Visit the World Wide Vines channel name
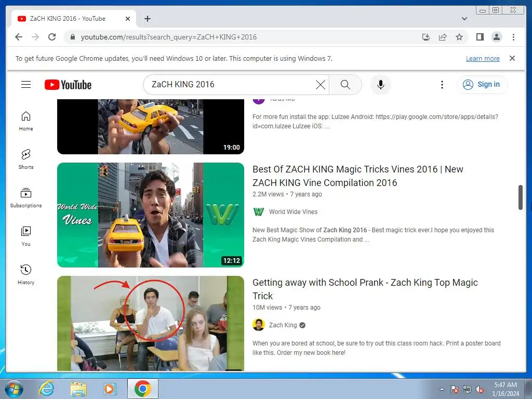532x399 pixels. [293, 212]
